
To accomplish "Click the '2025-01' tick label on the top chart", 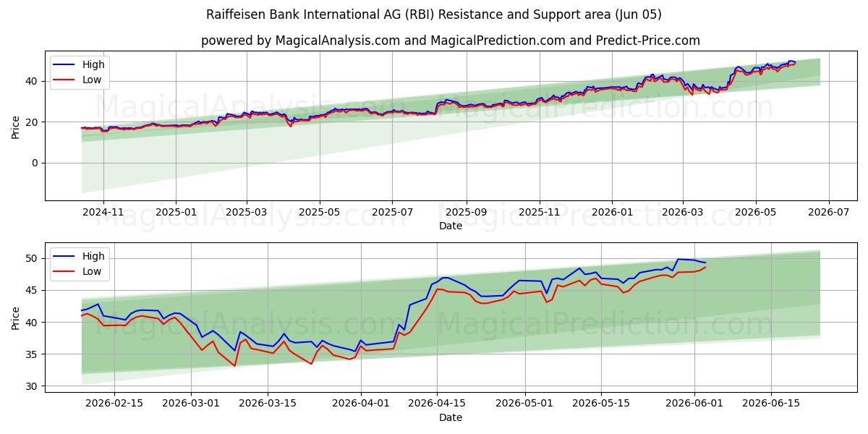I will 176,213.
